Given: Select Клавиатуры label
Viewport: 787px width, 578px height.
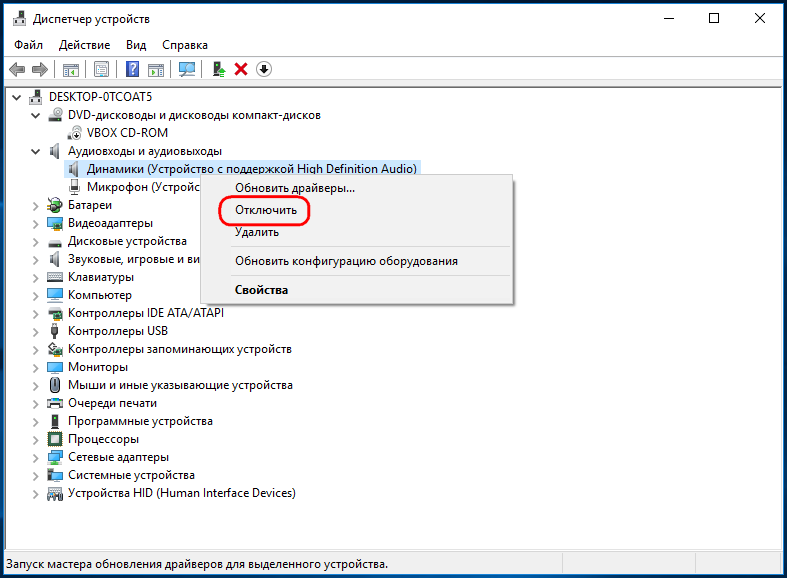Looking at the screenshot, I should coord(101,277).
